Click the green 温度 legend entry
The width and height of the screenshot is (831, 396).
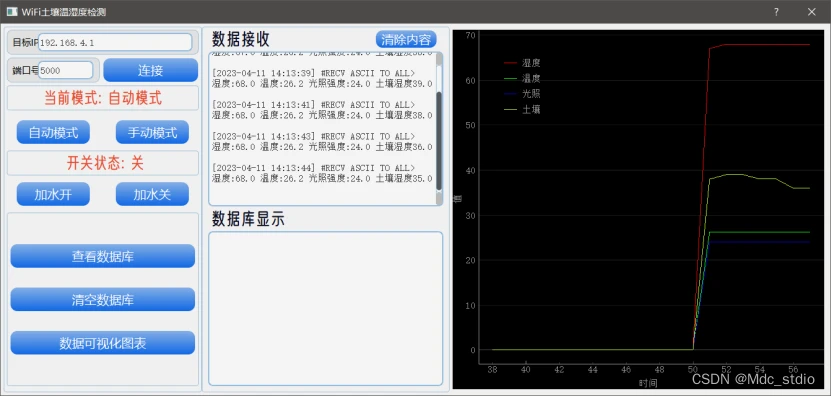click(522, 78)
